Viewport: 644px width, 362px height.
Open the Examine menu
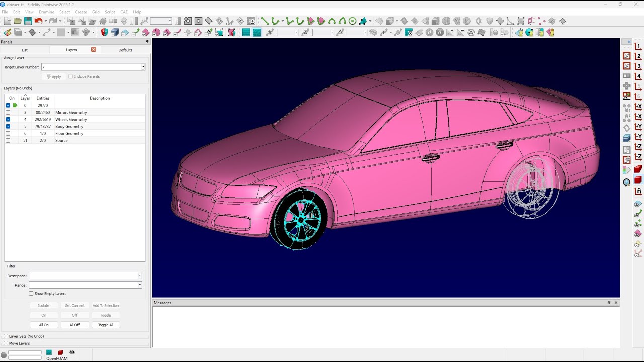46,12
